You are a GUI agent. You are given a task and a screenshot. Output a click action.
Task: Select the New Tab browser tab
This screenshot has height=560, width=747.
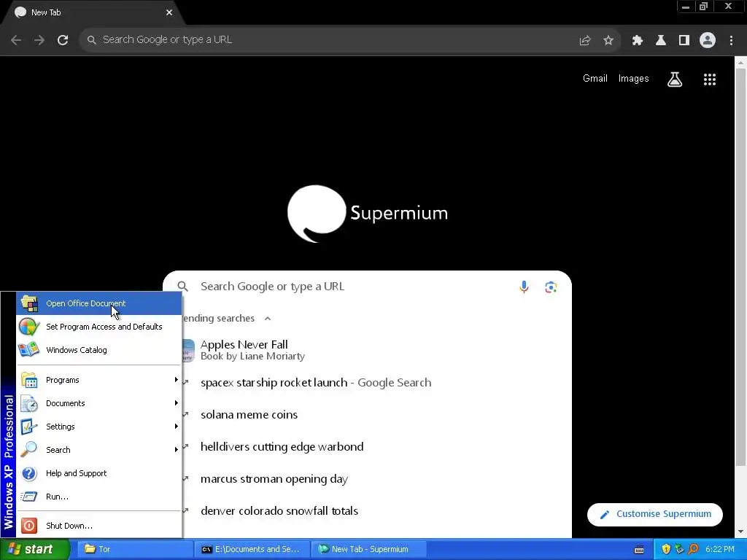point(93,13)
